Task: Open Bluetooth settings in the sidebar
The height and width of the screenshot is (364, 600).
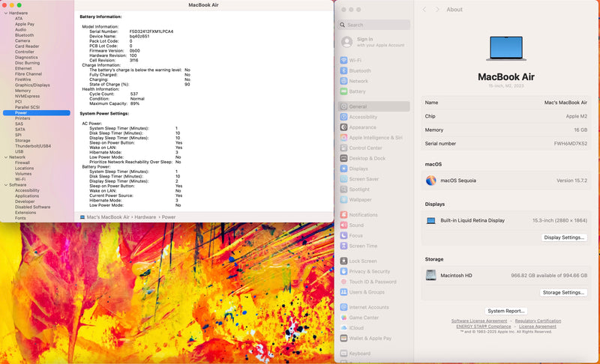Action: pyautogui.click(x=359, y=70)
